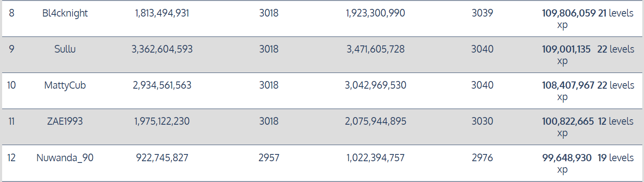644x182 pixels.
Task: Click Bl4cknight's 21 levels gained text
Action: coord(616,13)
